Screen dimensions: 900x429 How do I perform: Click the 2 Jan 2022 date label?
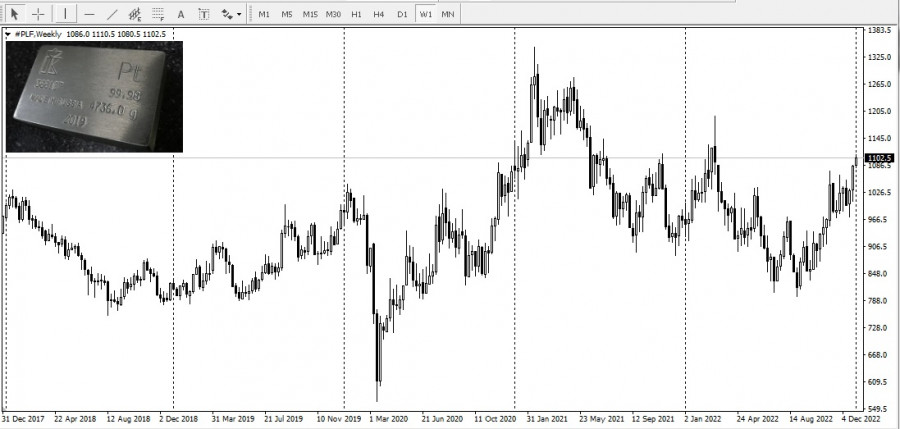pyautogui.click(x=703, y=419)
